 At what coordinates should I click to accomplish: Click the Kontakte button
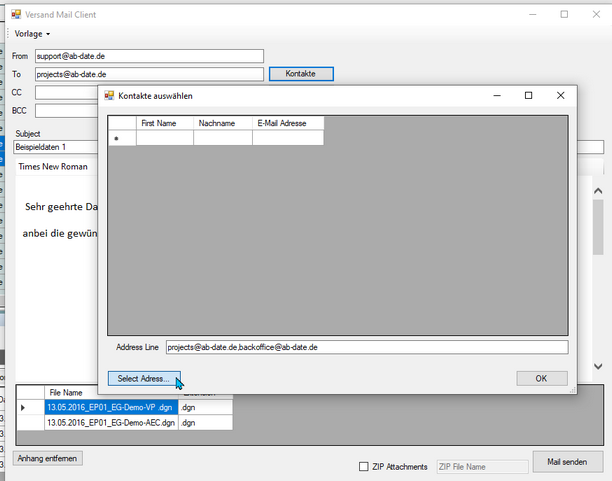[x=301, y=74]
